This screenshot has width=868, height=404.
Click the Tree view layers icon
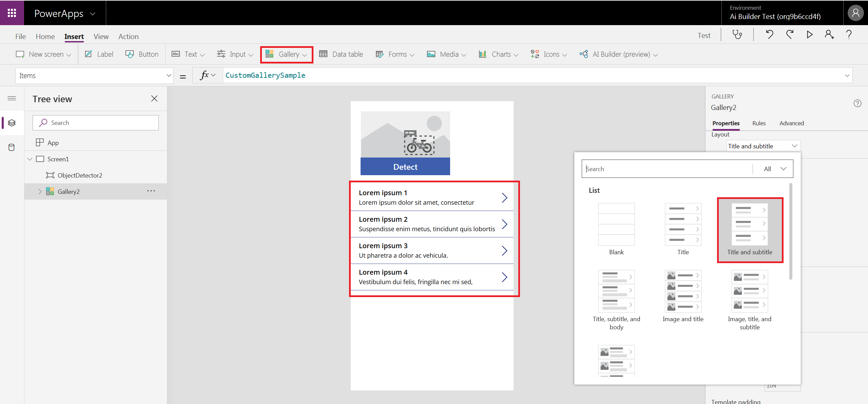[12, 123]
